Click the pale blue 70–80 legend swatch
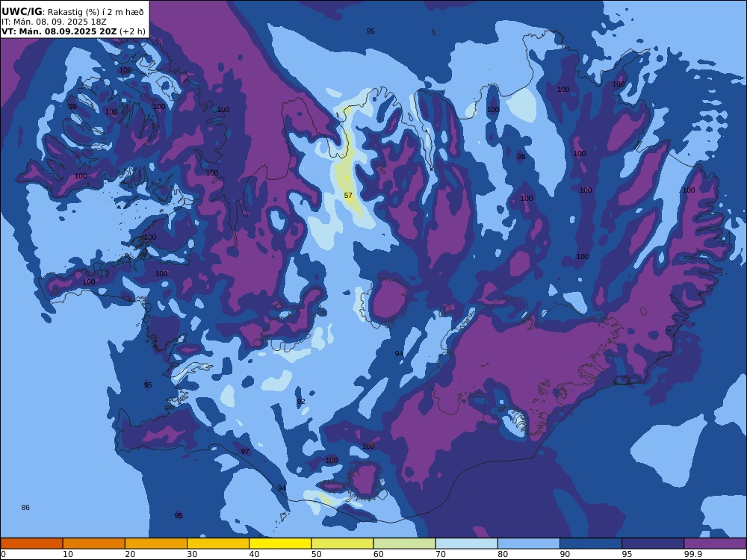 [466, 544]
